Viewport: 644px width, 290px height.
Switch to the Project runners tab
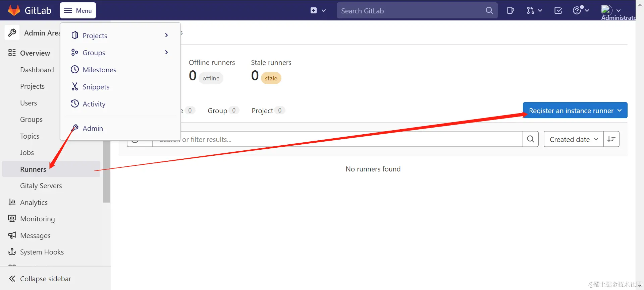[x=268, y=111]
